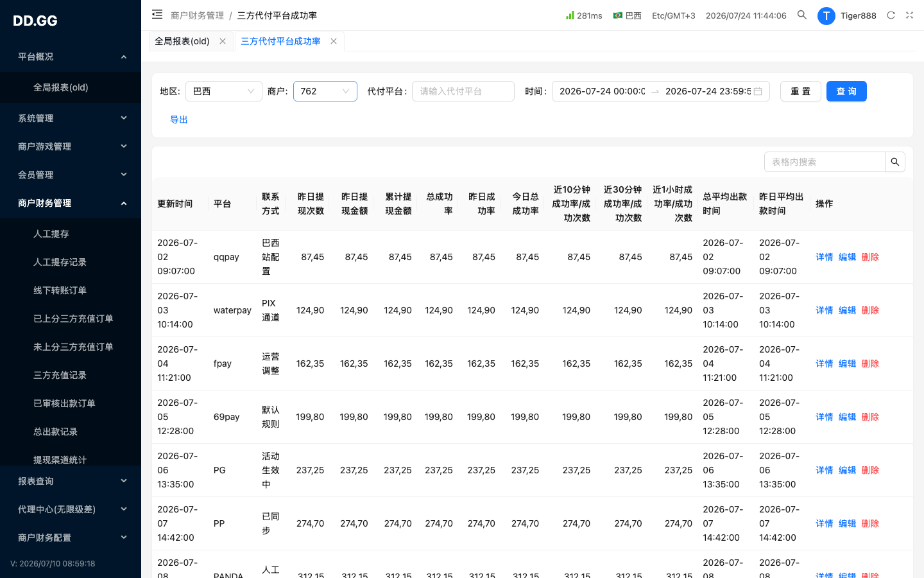Close the 全局报表(old) tab
This screenshot has width=924, height=578.
223,41
